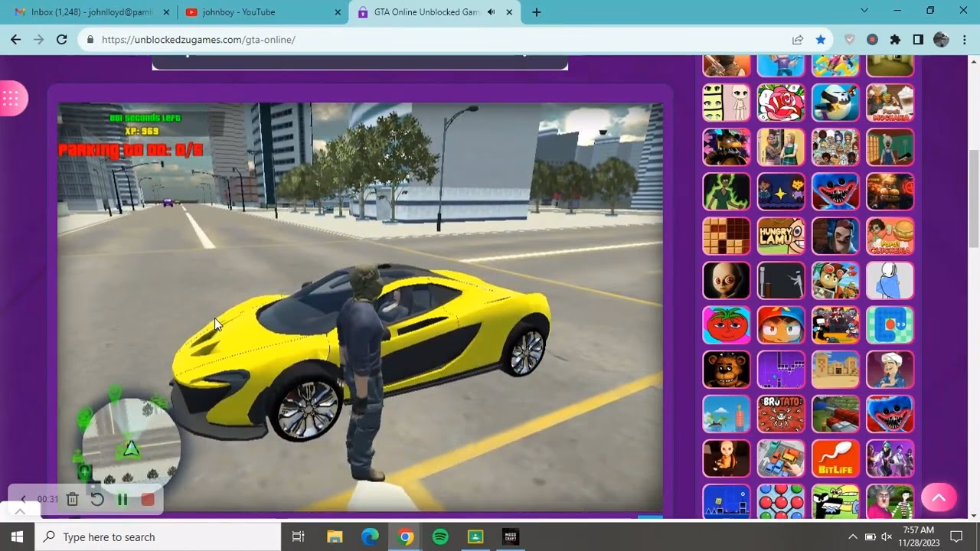Unmute the system volume icon
The width and height of the screenshot is (980, 551).
(x=887, y=536)
